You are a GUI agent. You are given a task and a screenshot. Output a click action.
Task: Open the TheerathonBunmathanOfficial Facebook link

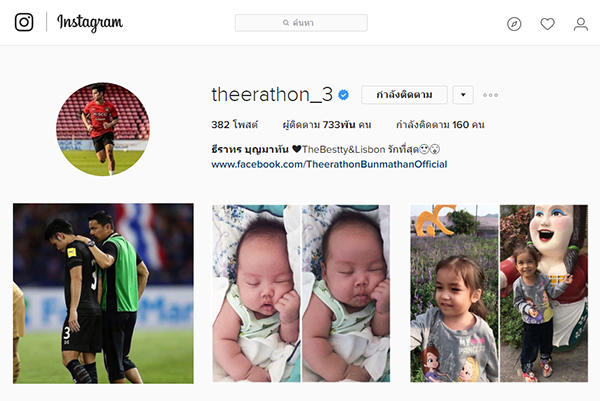pos(329,165)
